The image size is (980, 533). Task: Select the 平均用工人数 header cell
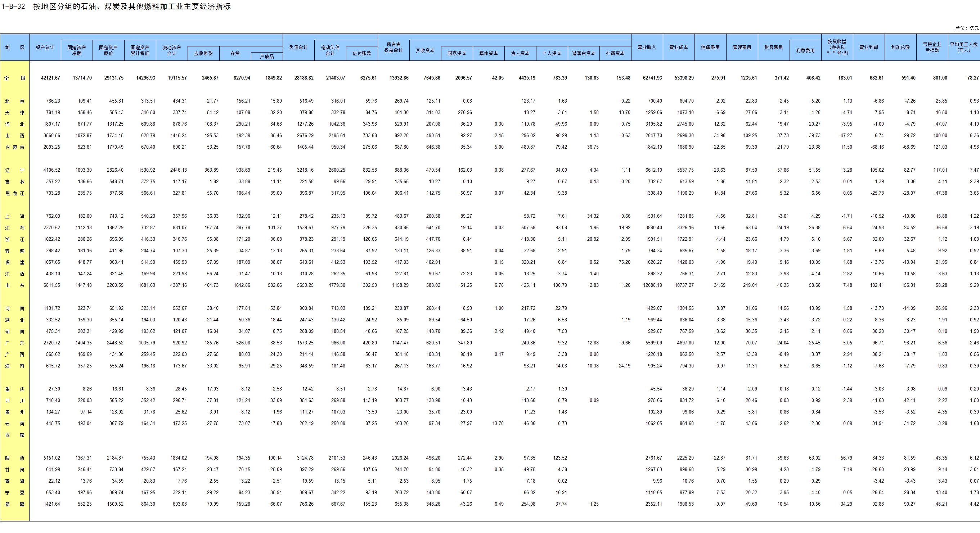click(964, 48)
